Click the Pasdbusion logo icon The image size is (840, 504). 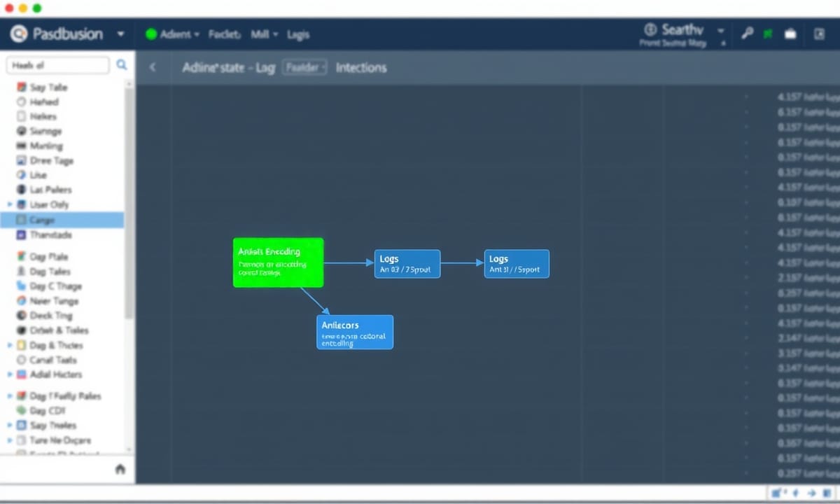pos(19,34)
